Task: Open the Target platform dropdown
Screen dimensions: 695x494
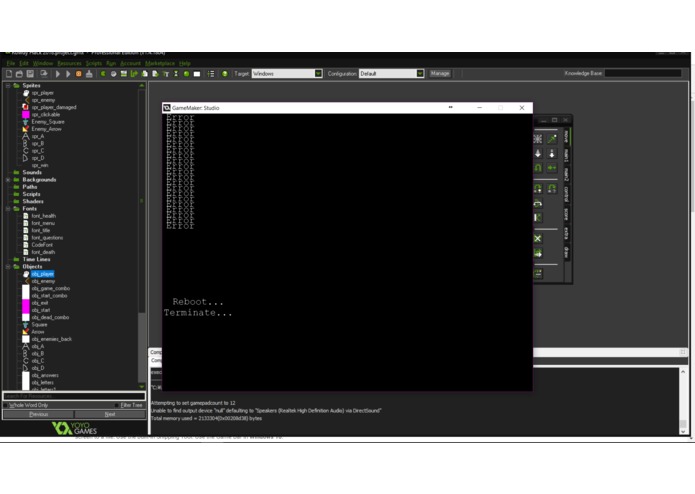Action: tap(318, 74)
